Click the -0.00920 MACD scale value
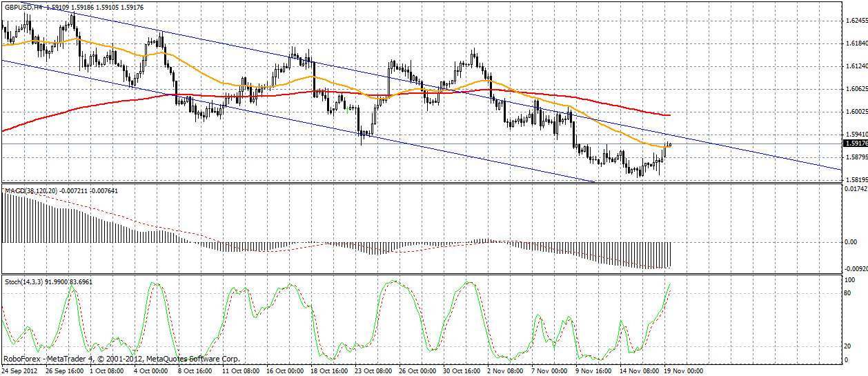 pos(856,269)
